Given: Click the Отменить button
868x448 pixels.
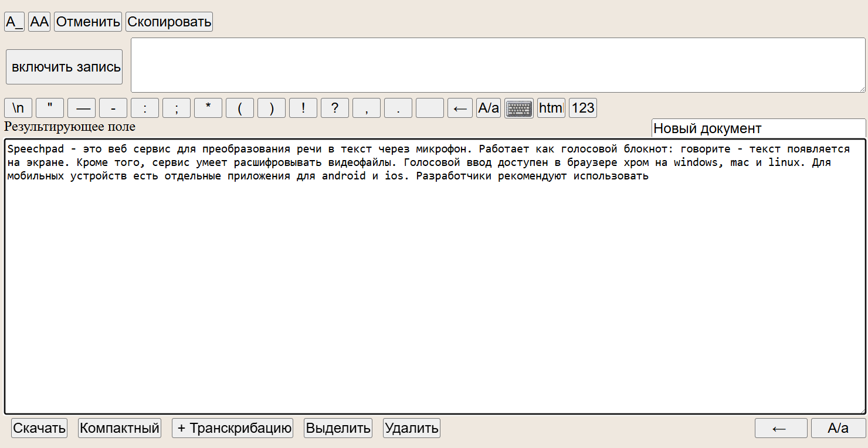Looking at the screenshot, I should 88,22.
